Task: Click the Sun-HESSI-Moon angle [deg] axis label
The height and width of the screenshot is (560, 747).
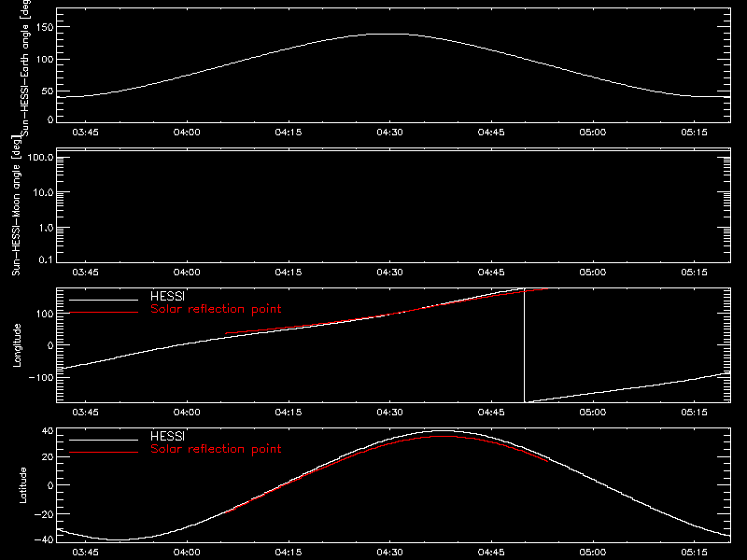Action: 16,205
